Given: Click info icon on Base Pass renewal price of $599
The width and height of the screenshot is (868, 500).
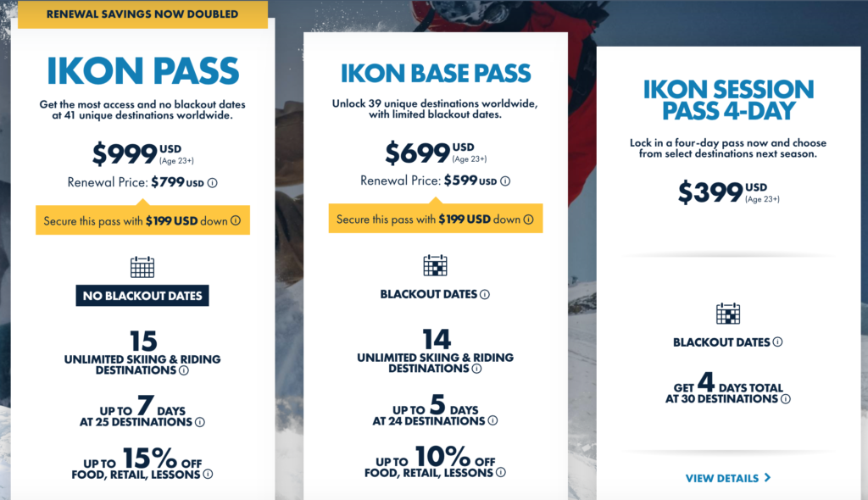Looking at the screenshot, I should point(507,181).
